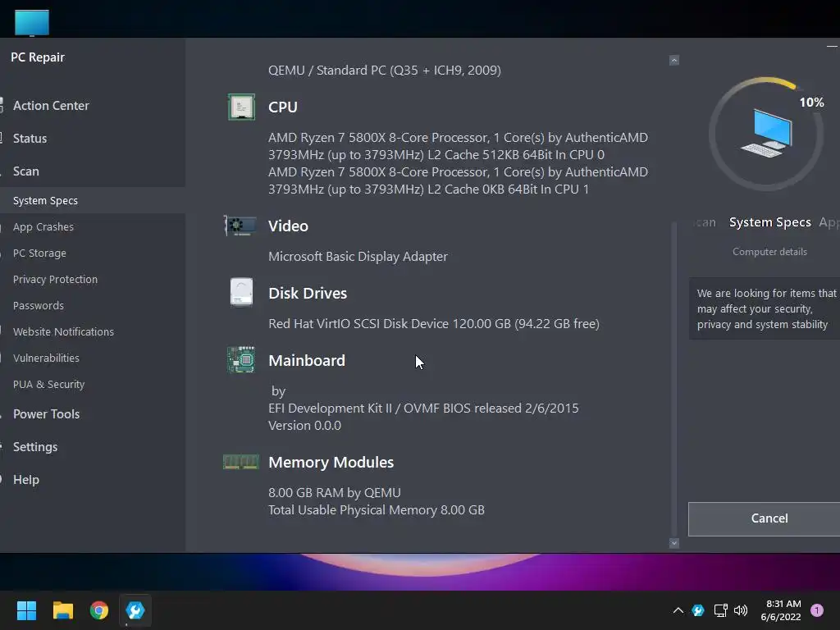Click the vertical scrollbar track of the specs list
Screen dimensions: 840x630
tap(674, 381)
